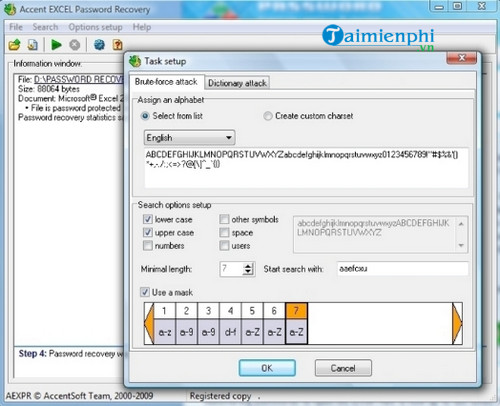Decrease Minimal length with the down arrow
The width and height of the screenshot is (500, 406).
248,272
